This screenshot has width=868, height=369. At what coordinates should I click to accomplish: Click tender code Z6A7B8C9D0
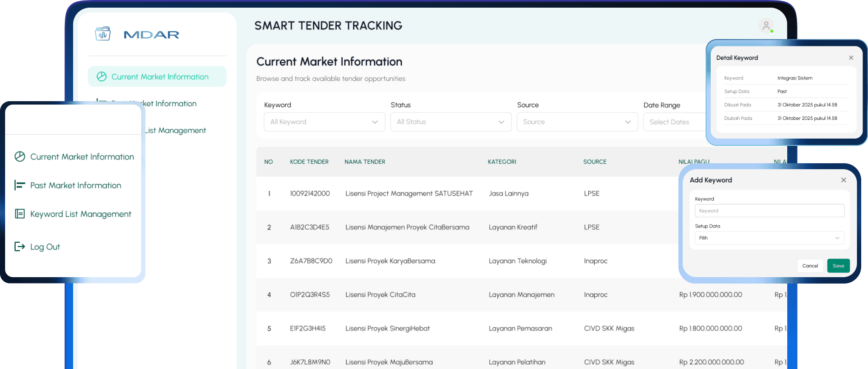point(311,261)
